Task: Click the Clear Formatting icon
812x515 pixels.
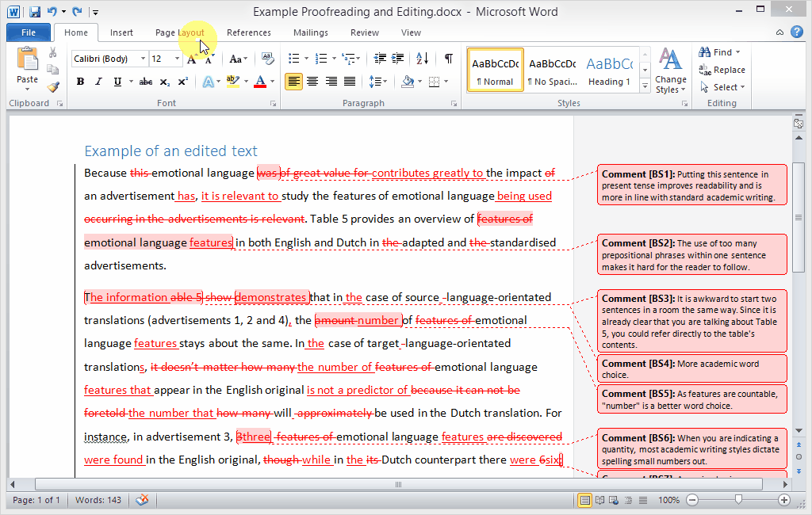Action: [x=267, y=59]
